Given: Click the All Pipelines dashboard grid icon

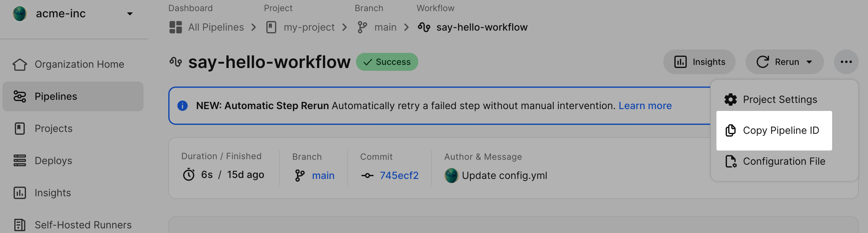Looking at the screenshot, I should tap(176, 27).
